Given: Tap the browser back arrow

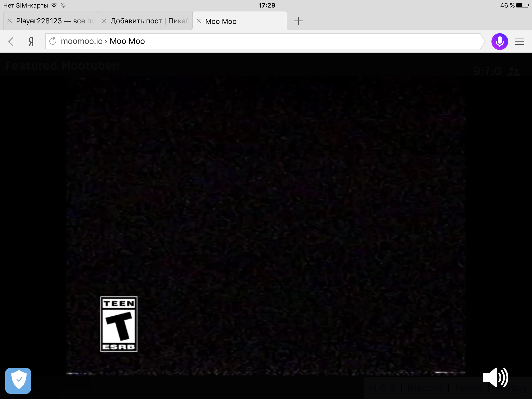Looking at the screenshot, I should [x=11, y=42].
